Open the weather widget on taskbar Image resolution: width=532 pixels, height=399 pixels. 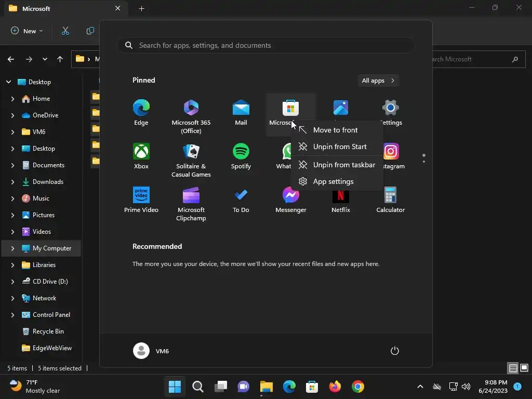pyautogui.click(x=35, y=387)
